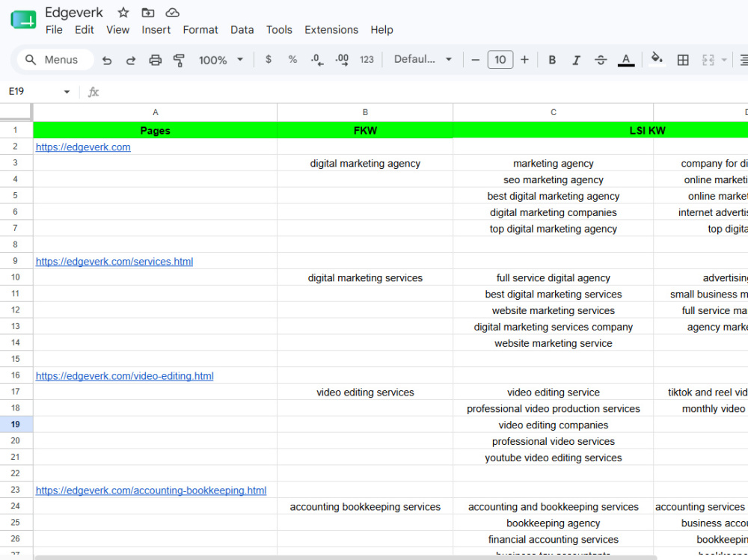
Task: Click the Merge cells icon
Action: [x=708, y=60]
